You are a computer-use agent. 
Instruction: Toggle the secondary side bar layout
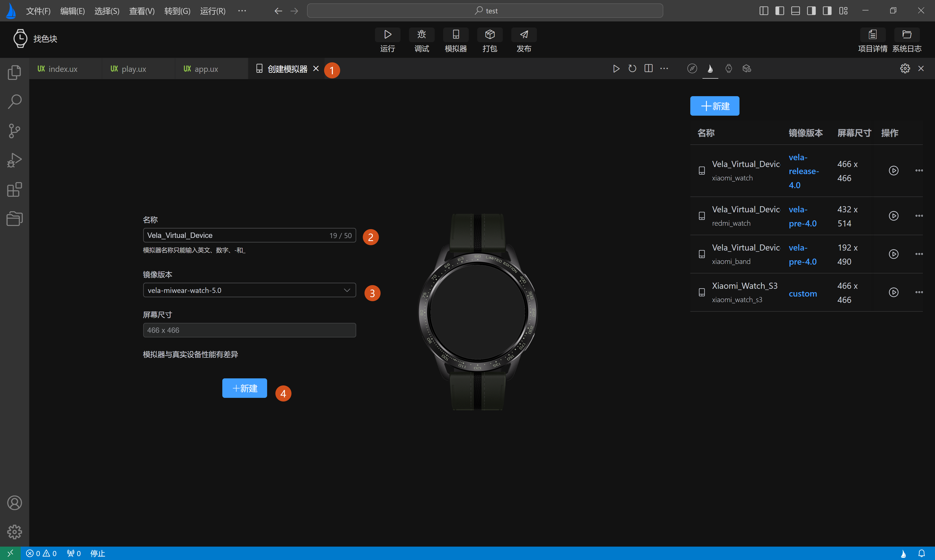[811, 10]
